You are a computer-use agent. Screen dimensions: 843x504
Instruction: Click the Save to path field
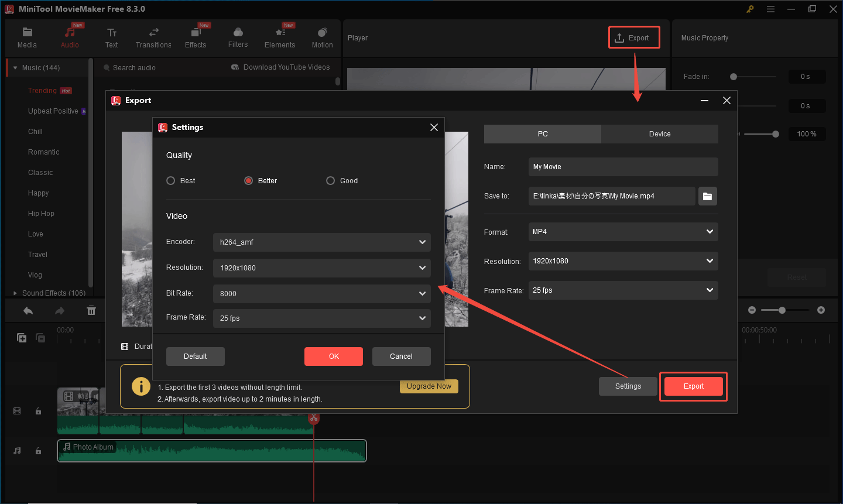pyautogui.click(x=612, y=196)
